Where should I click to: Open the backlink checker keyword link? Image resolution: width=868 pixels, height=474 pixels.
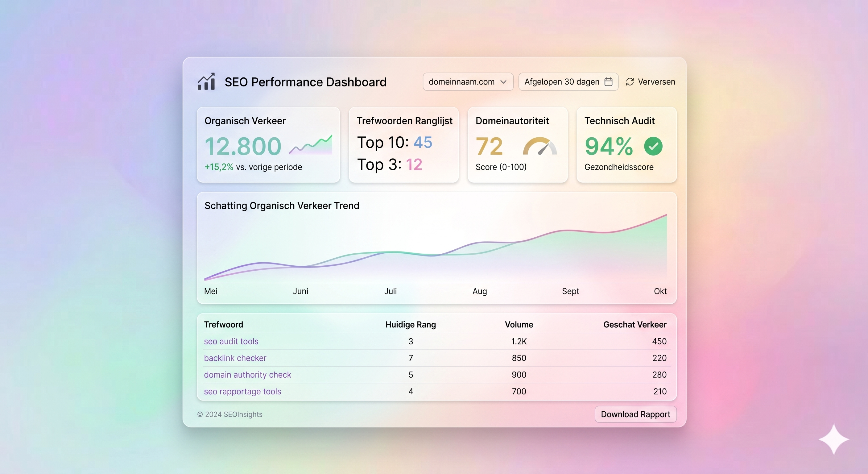[x=235, y=358]
